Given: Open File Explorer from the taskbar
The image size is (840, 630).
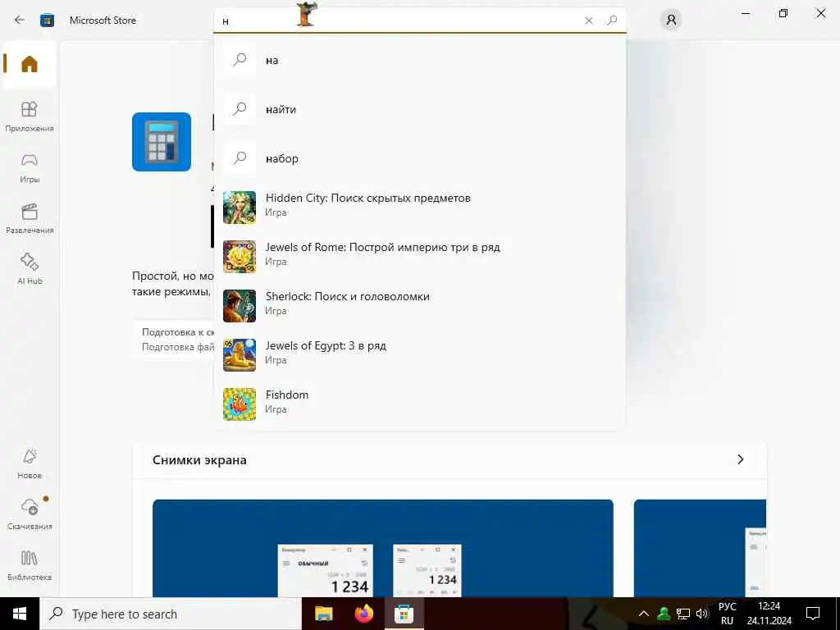Looking at the screenshot, I should click(323, 614).
